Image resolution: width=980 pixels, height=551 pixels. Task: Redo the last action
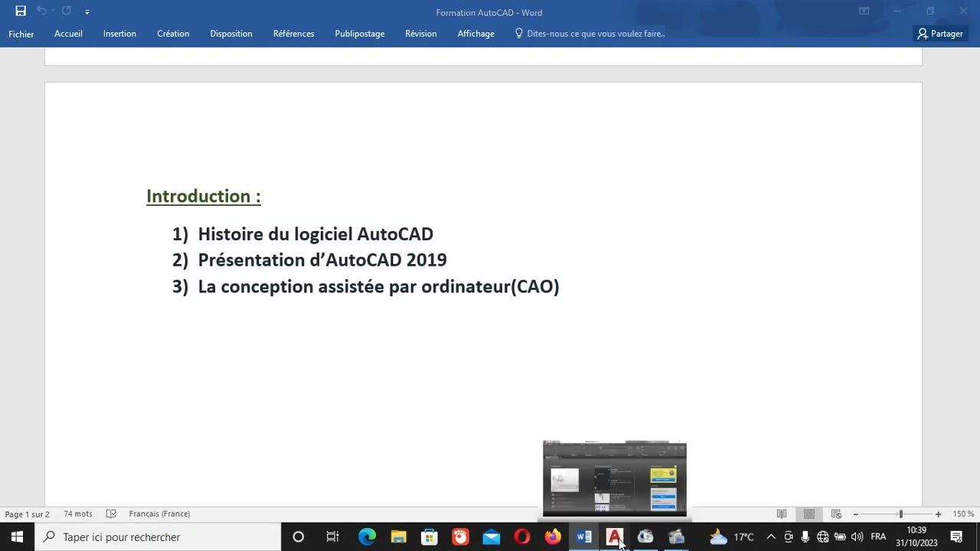(66, 11)
